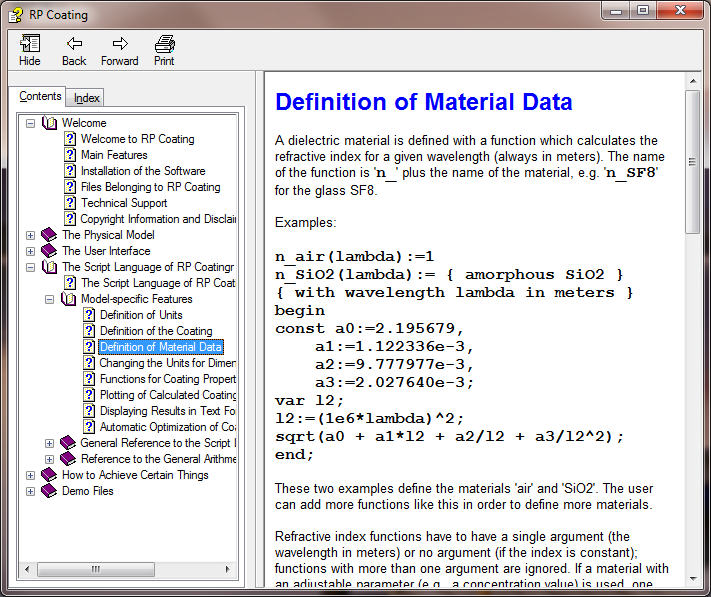The width and height of the screenshot is (711, 597).
Task: Click the n_air(lambda):=1 code line
Action: pyautogui.click(x=355, y=257)
